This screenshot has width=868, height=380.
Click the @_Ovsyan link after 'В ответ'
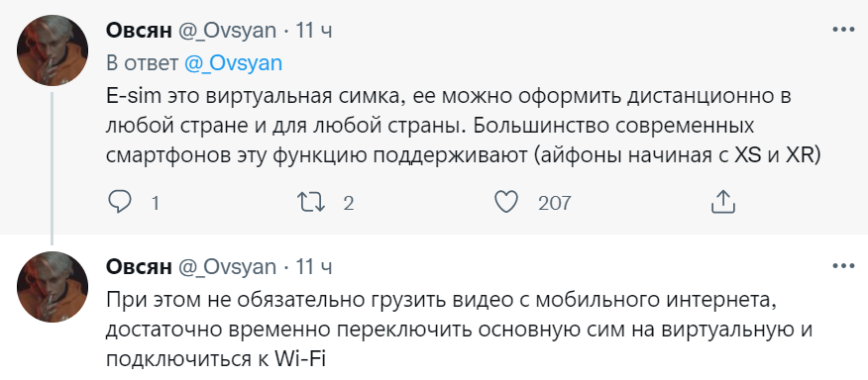click(x=233, y=63)
